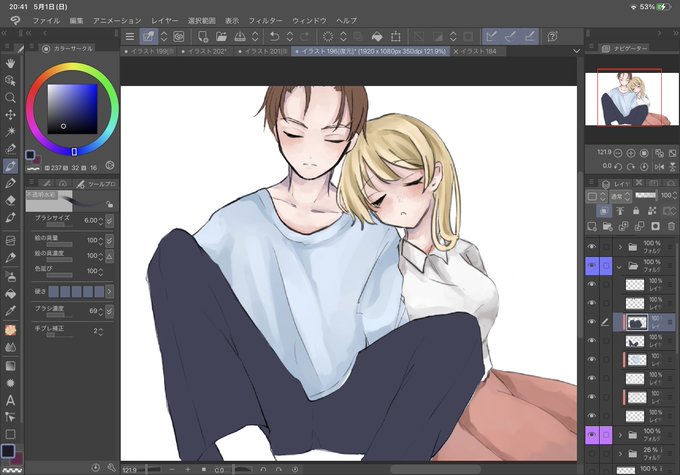This screenshot has width=680, height=475.
Task: Open the canvas tabs overflow chevron
Action: (576, 51)
